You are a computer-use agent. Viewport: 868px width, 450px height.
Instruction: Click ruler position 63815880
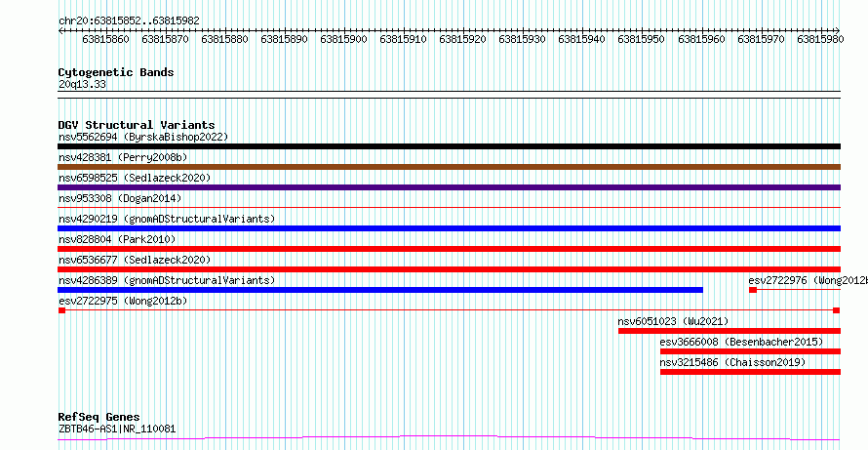(x=224, y=39)
